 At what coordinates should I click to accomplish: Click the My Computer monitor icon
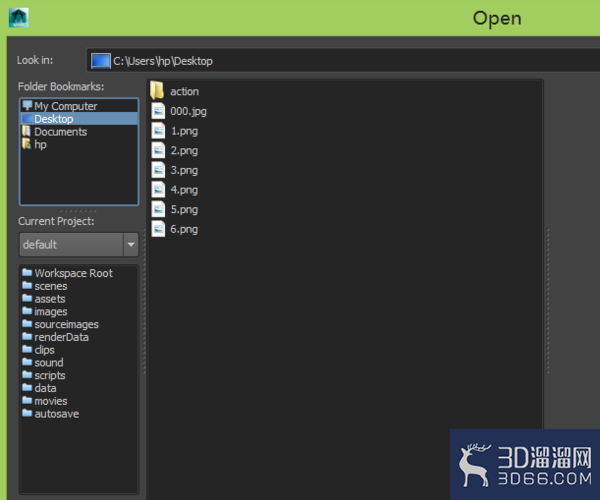[27, 105]
